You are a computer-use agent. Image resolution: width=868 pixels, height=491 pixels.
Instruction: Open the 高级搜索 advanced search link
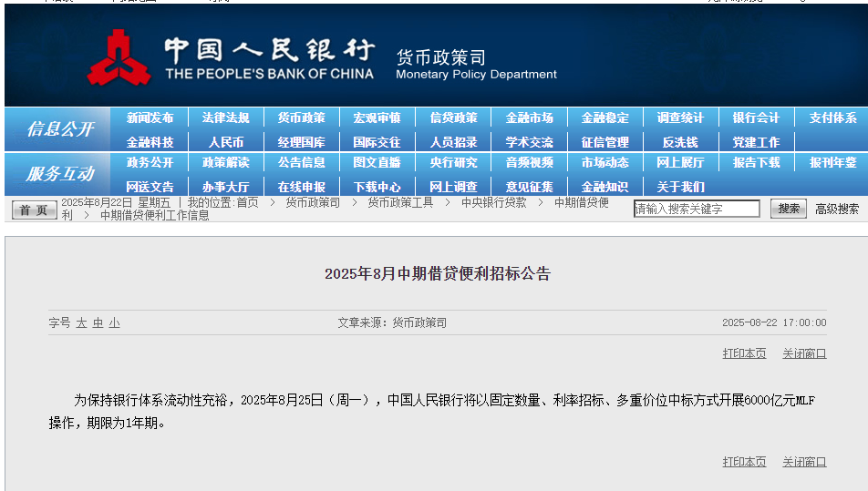(x=837, y=209)
